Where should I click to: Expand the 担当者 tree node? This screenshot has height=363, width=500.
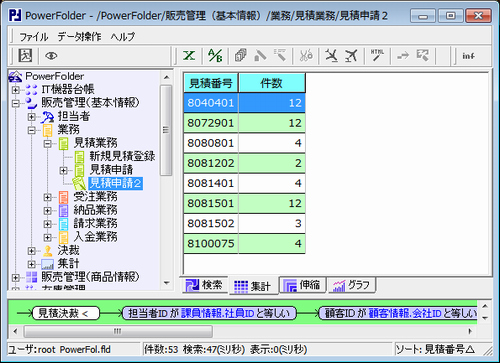pyautogui.click(x=31, y=117)
